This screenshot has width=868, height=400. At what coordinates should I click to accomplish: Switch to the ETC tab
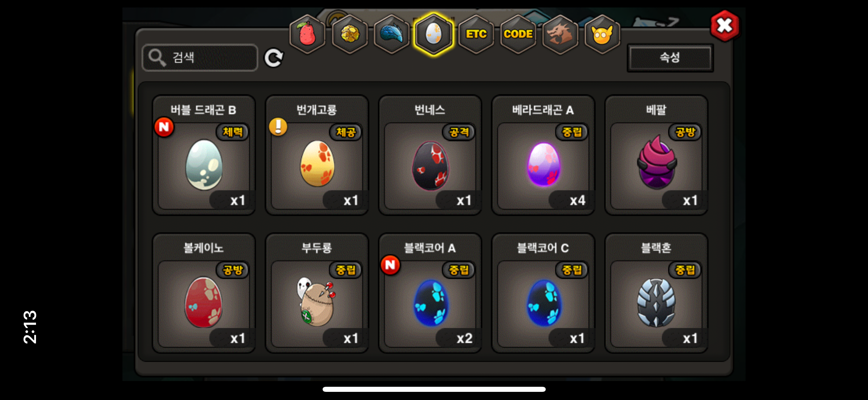coord(476,34)
